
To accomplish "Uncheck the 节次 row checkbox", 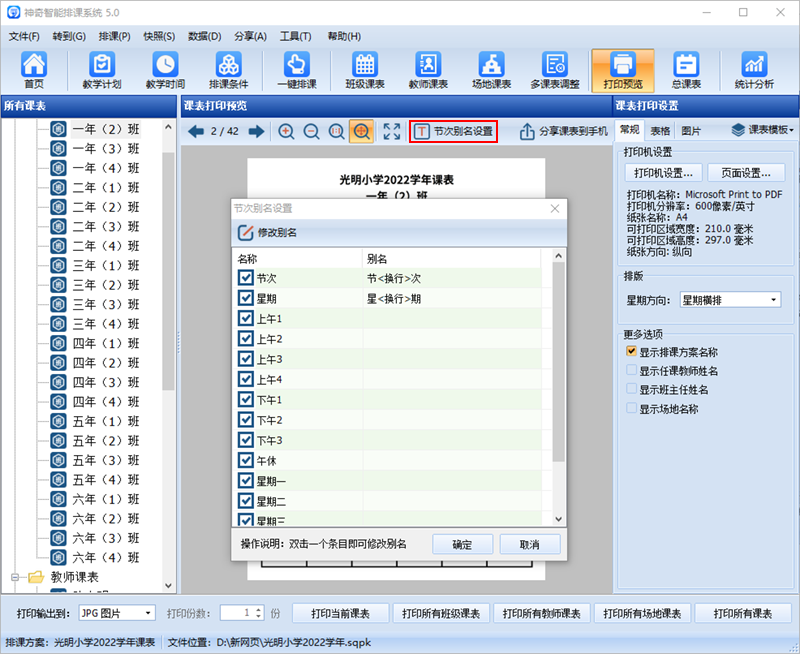I will 245,278.
